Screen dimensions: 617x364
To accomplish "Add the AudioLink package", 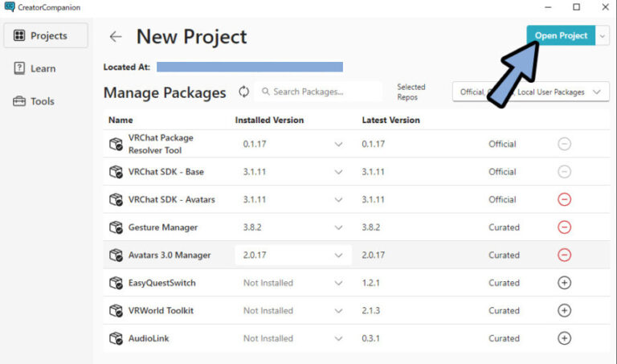I will (564, 338).
